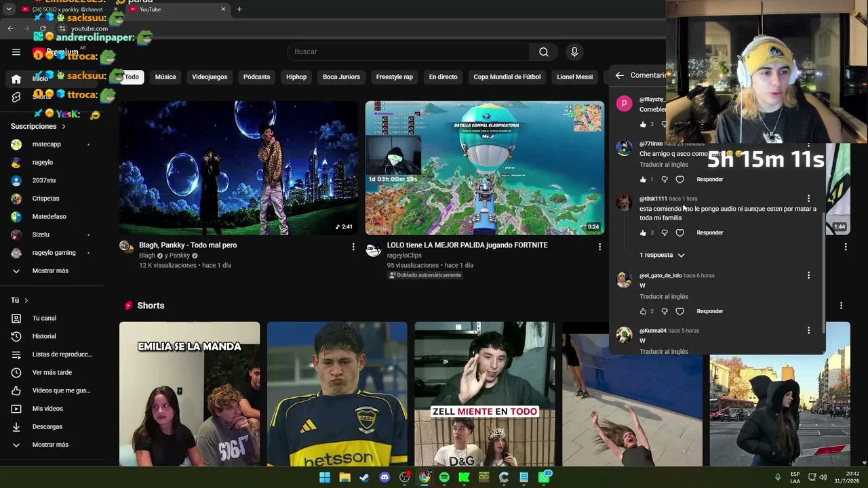Image resolution: width=868 pixels, height=488 pixels.
Task: Navigate back in the browser
Action: (10, 28)
